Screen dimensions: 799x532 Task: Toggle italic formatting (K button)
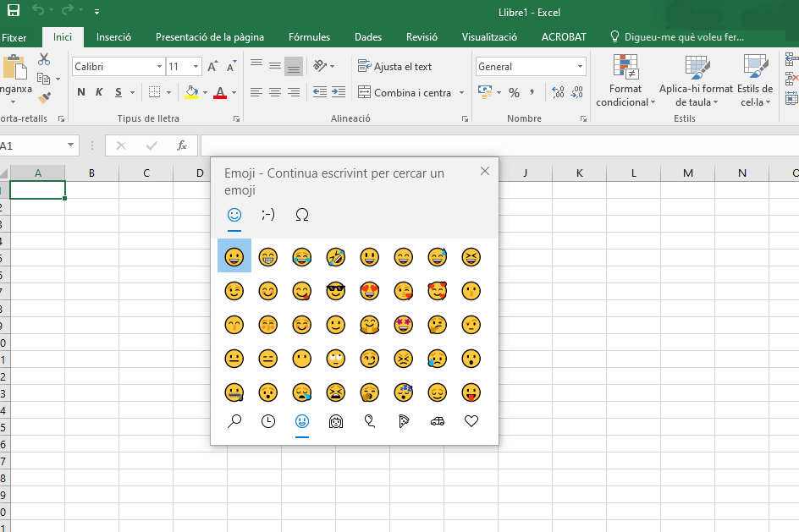tap(99, 92)
